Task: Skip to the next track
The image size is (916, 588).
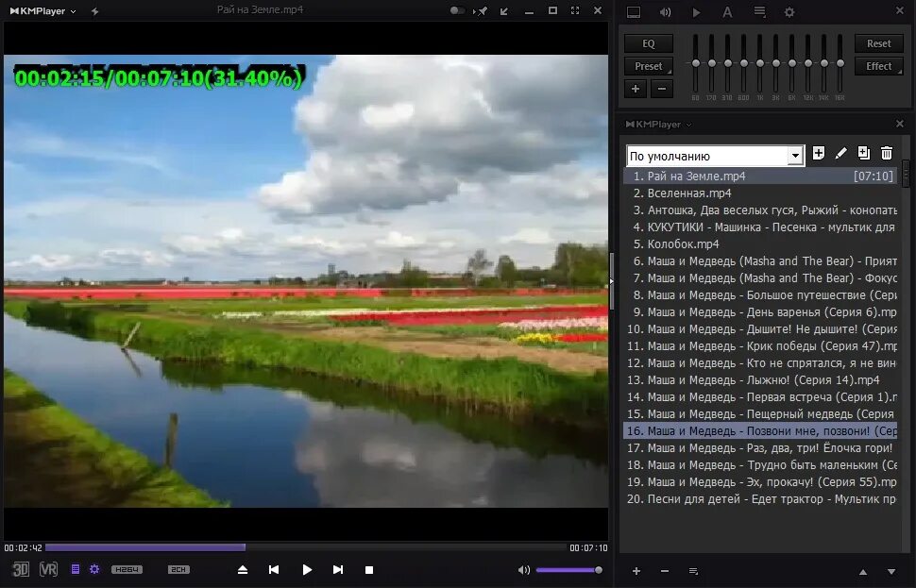Action: point(338,570)
